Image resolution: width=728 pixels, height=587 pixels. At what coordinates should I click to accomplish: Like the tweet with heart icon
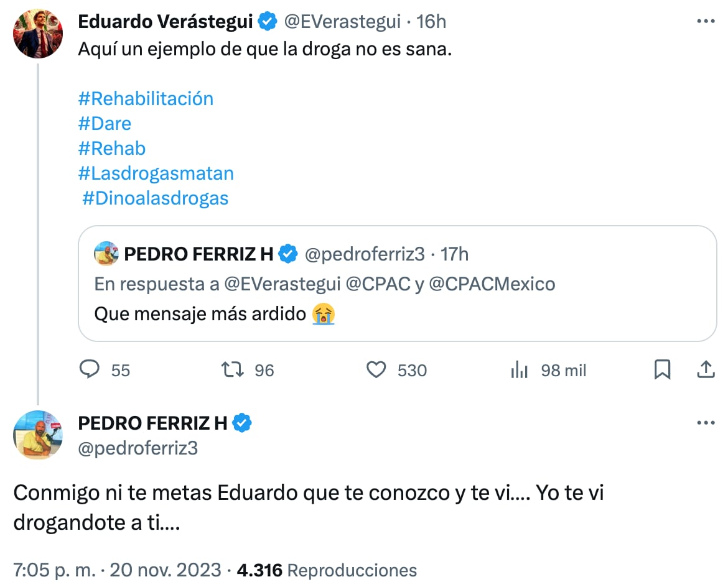point(376,370)
